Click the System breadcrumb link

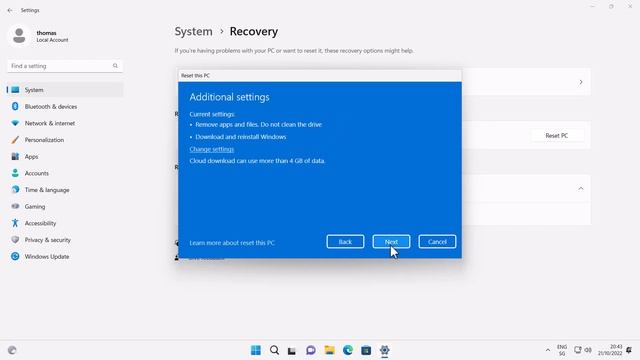click(193, 31)
